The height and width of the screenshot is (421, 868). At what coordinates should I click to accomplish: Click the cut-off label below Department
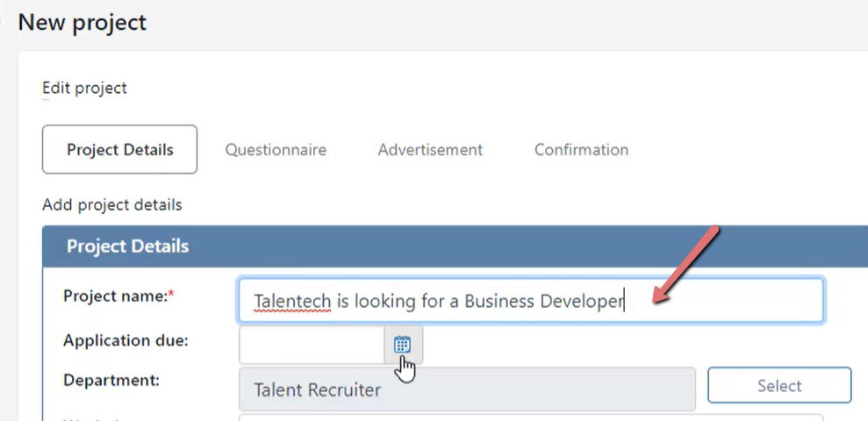point(97,418)
